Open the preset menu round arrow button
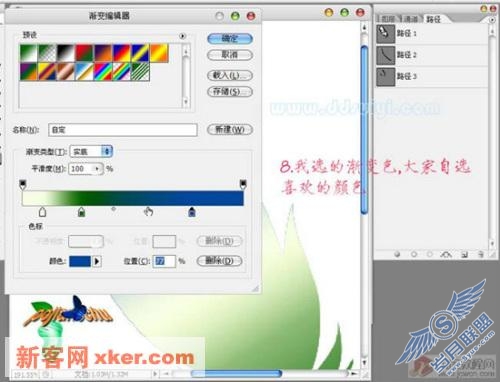Screen dimensions: 500x382 click(x=182, y=36)
